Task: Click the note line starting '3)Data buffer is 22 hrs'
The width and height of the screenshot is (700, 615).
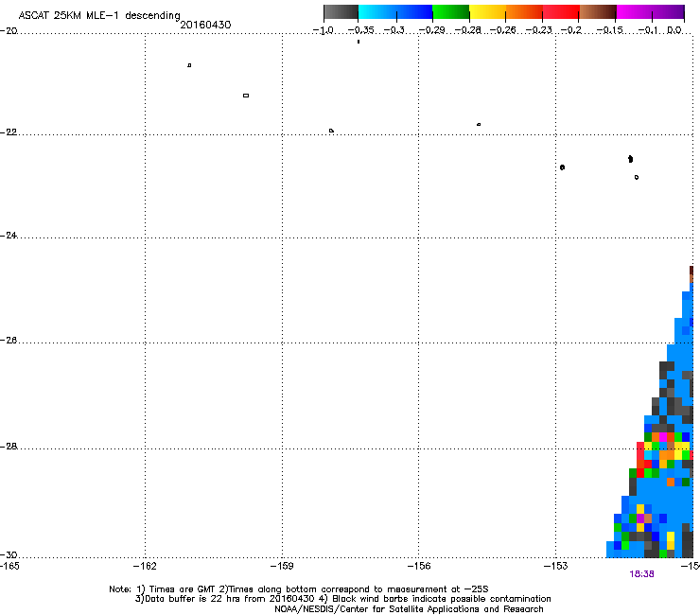Action: 342,599
